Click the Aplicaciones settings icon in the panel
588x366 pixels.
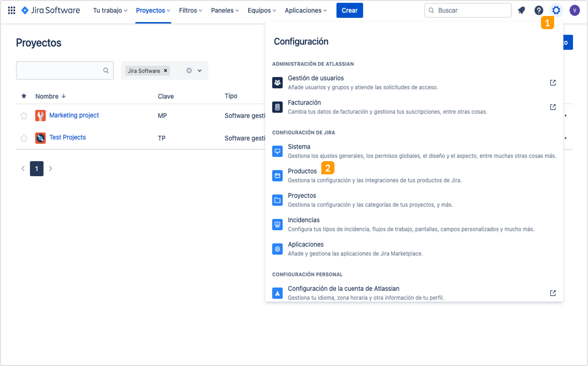click(x=277, y=249)
